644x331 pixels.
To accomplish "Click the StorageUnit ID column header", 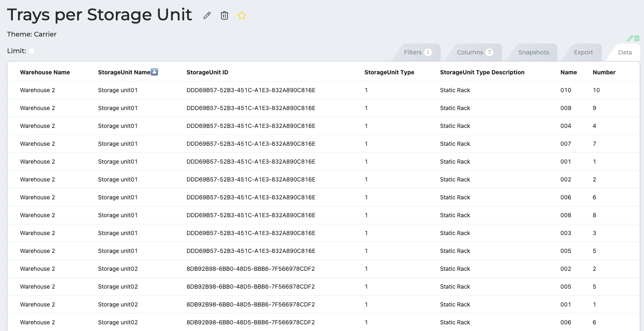I will (207, 72).
